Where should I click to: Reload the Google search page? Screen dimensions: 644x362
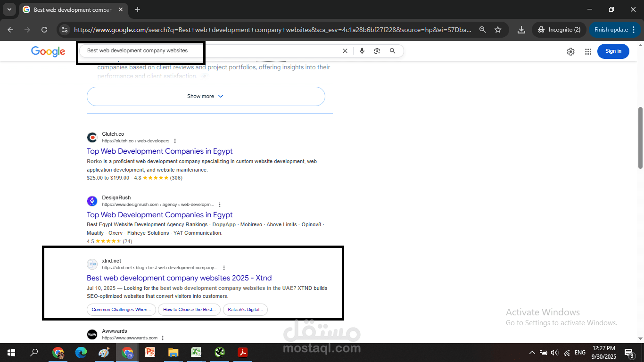tap(44, 30)
